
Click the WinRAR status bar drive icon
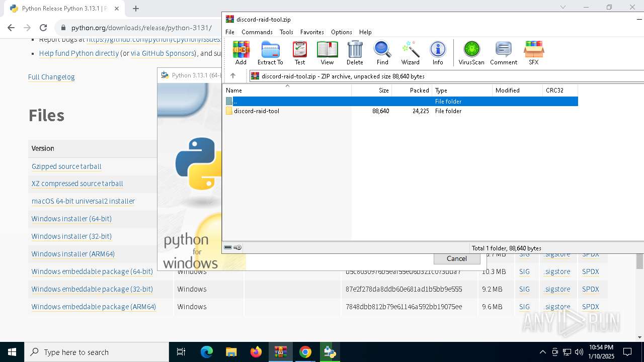[x=228, y=247]
